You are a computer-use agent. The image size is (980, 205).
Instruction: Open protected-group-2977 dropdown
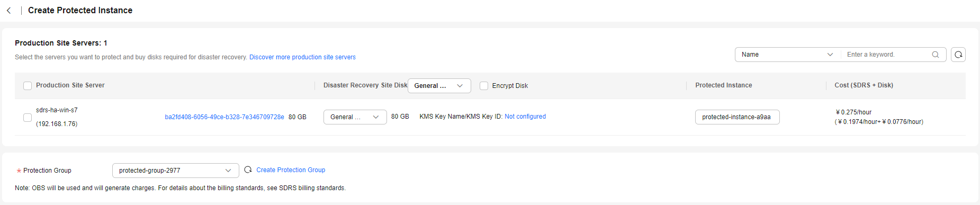click(x=175, y=171)
